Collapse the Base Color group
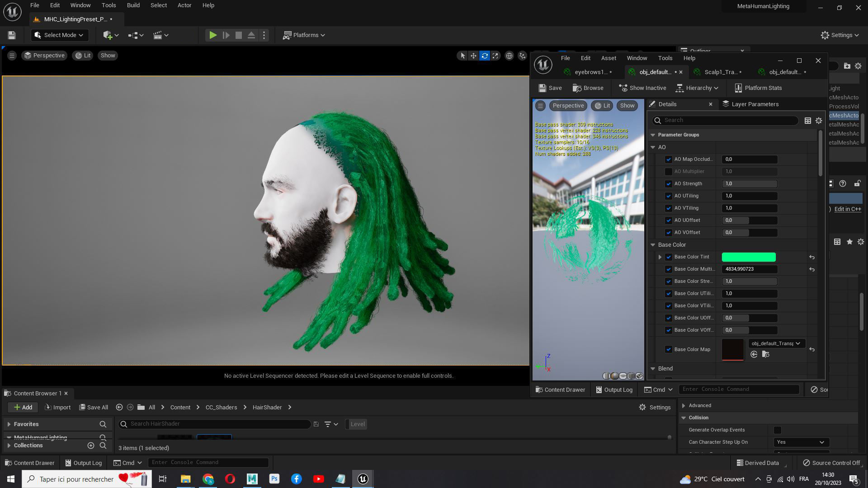The image size is (868, 488). 653,245
